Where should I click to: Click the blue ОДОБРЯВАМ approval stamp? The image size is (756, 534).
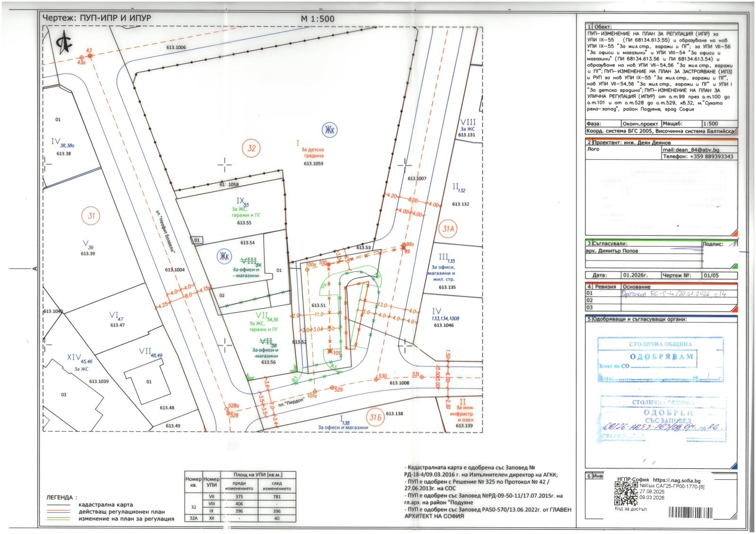(661, 357)
